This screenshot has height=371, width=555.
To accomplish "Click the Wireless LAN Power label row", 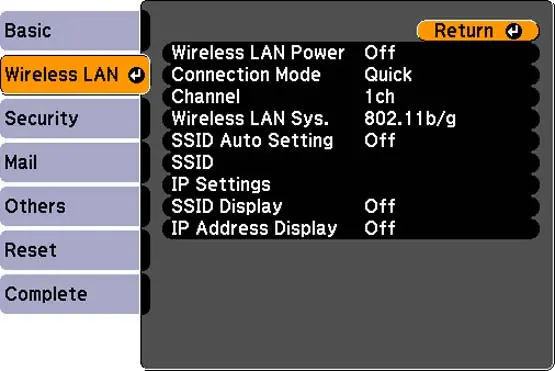I will [x=351, y=53].
